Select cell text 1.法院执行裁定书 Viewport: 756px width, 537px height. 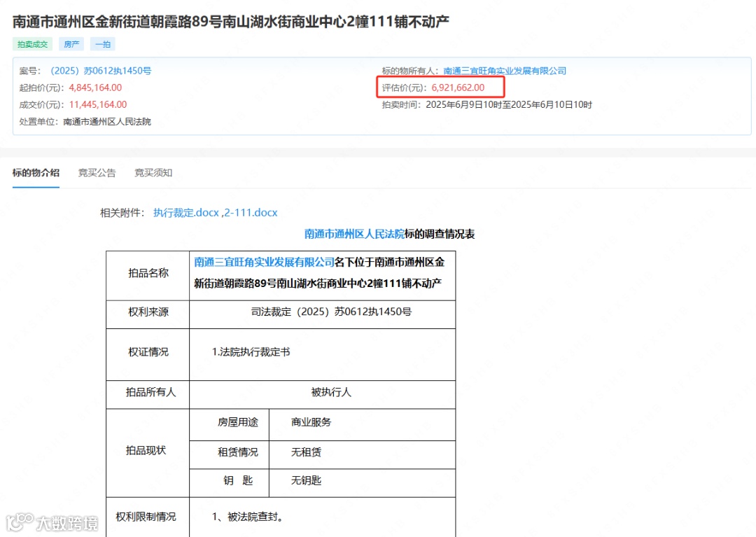pos(251,352)
